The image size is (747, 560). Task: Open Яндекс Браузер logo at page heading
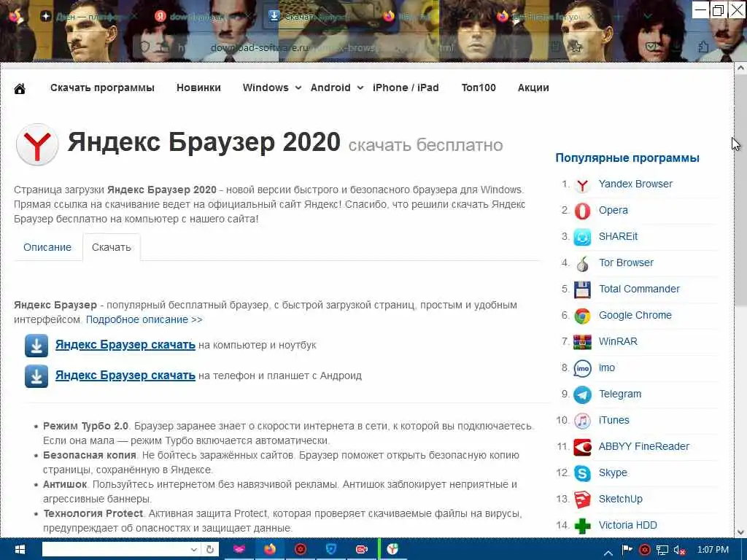tap(37, 144)
